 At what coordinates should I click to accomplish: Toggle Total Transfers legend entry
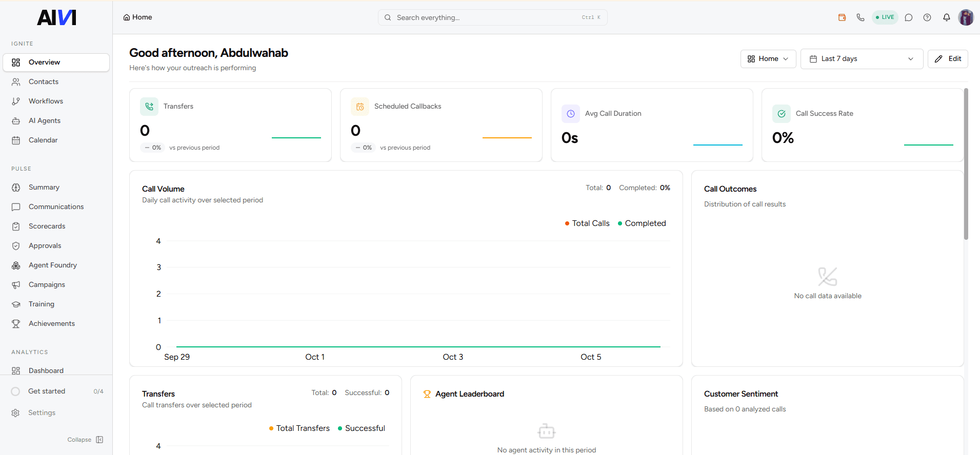(299, 428)
